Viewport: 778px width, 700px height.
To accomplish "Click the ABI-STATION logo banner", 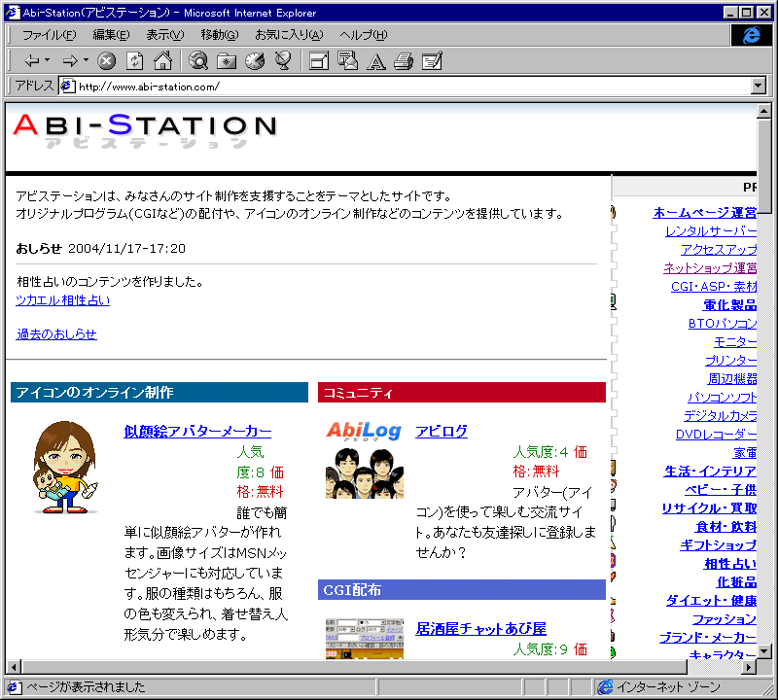I will coord(145,131).
